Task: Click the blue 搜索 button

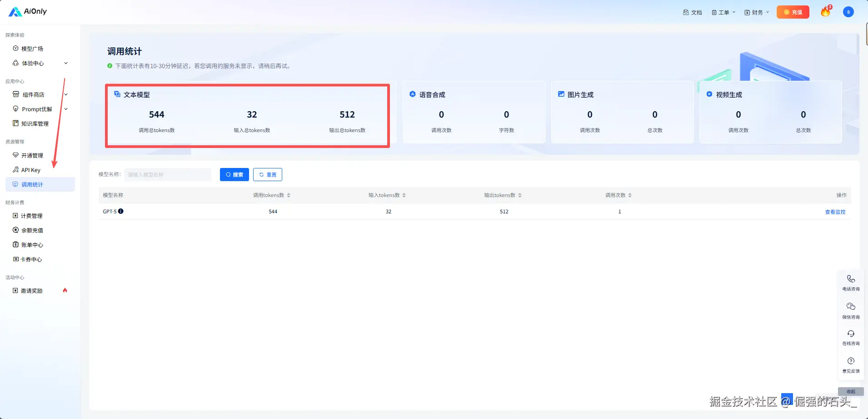Action: point(234,175)
